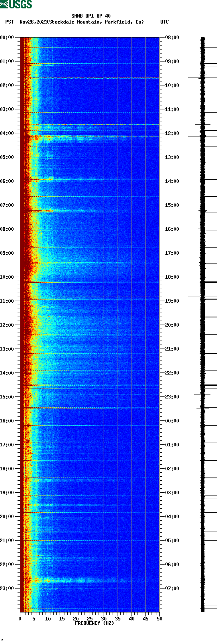The width and height of the screenshot is (220, 644).
Task: Click the 'PST' timezone label
Action: pos(10,22)
